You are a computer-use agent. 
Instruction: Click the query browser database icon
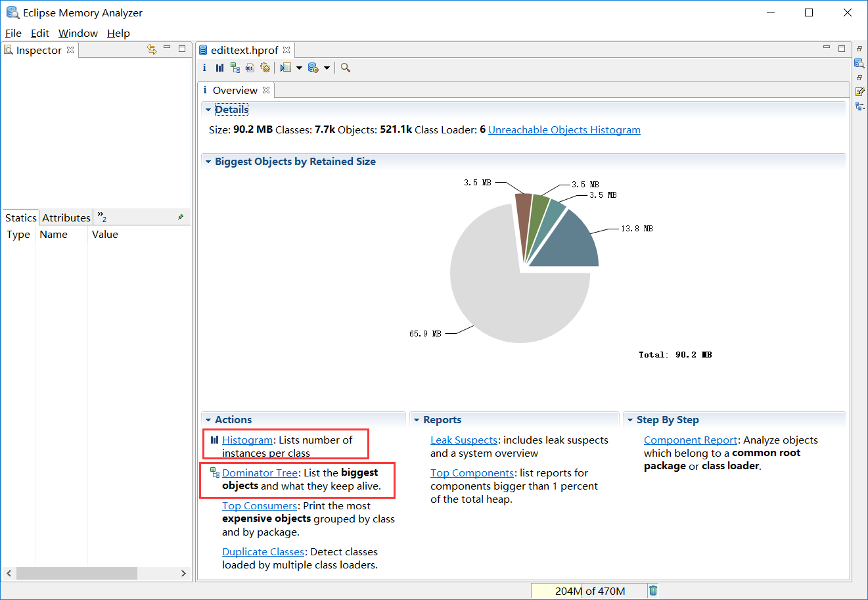pyautogui.click(x=313, y=68)
